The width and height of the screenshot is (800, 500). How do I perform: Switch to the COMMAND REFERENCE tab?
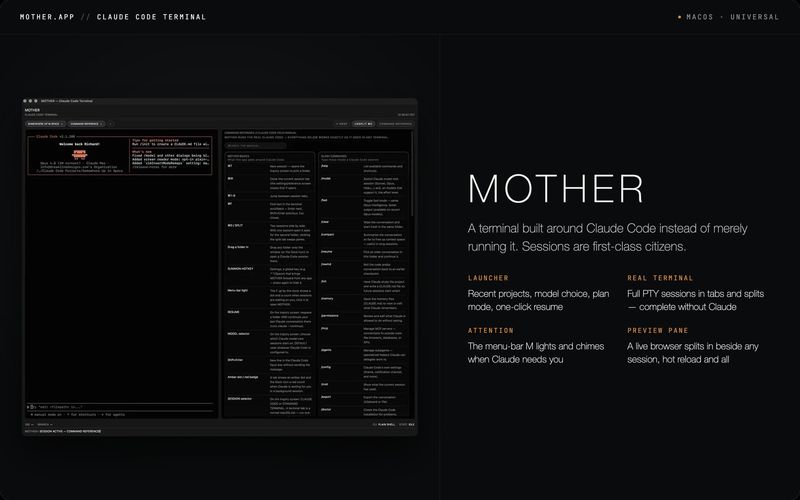click(x=85, y=123)
